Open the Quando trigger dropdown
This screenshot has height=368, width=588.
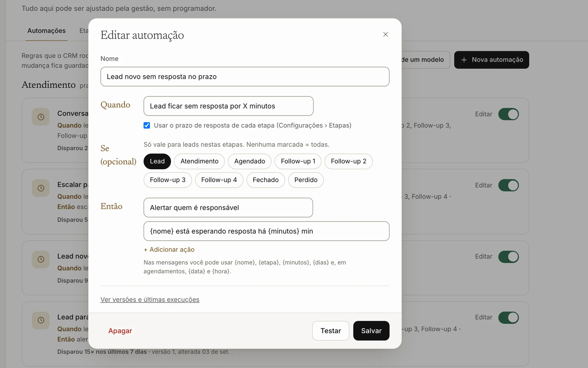click(x=229, y=106)
